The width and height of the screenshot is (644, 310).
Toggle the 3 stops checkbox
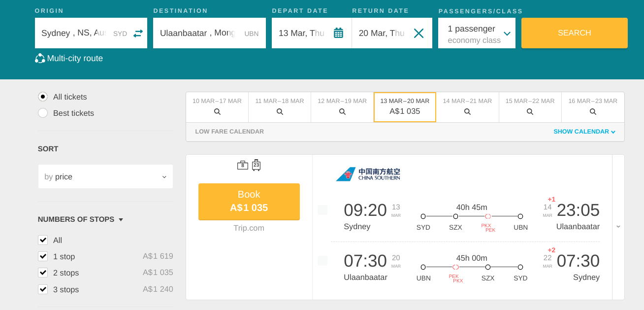43,289
